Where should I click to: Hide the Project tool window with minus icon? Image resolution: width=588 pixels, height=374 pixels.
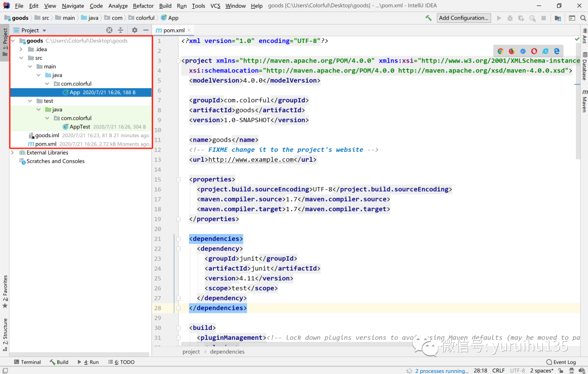pyautogui.click(x=146, y=30)
